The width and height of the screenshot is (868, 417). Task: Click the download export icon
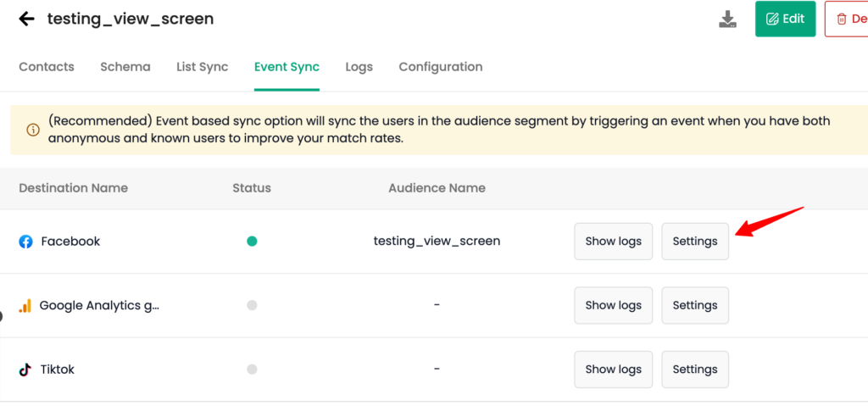(x=727, y=19)
